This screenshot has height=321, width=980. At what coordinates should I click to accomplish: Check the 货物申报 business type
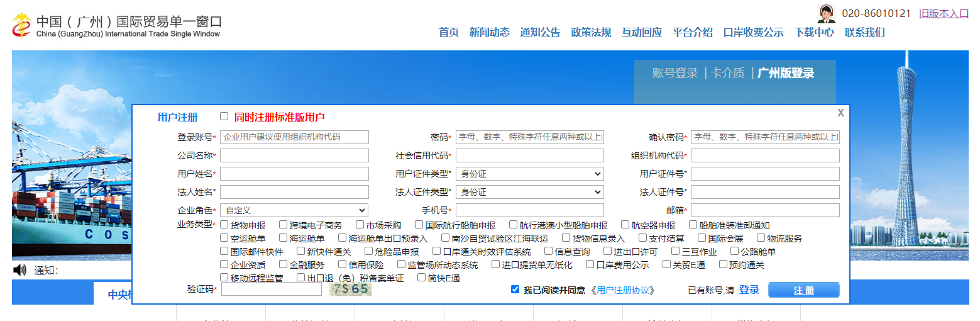tap(224, 225)
